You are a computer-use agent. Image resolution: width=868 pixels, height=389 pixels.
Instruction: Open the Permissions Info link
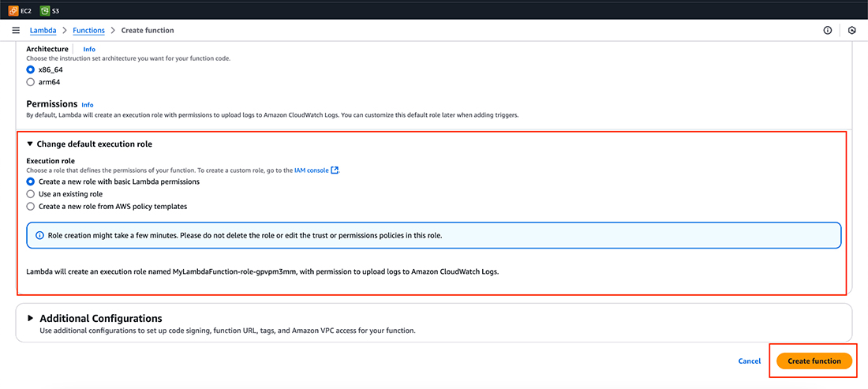tap(88, 105)
